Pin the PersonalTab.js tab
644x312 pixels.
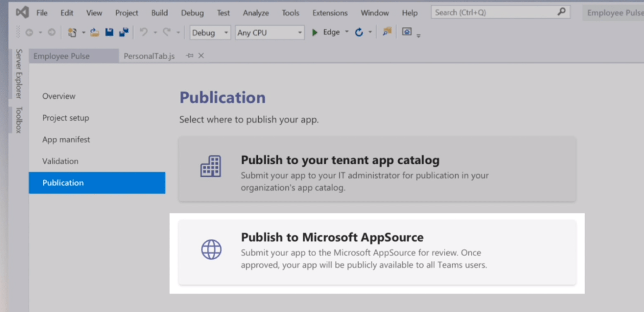tap(189, 56)
